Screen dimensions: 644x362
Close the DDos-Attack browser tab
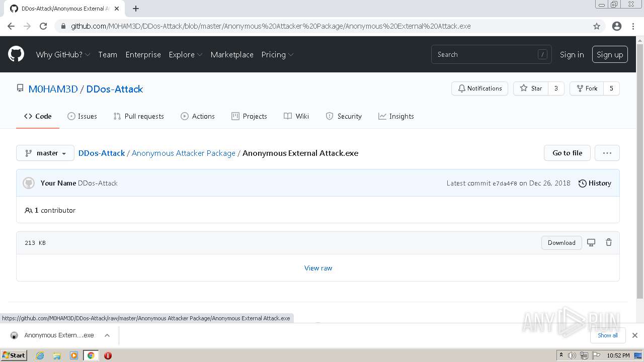tap(117, 9)
